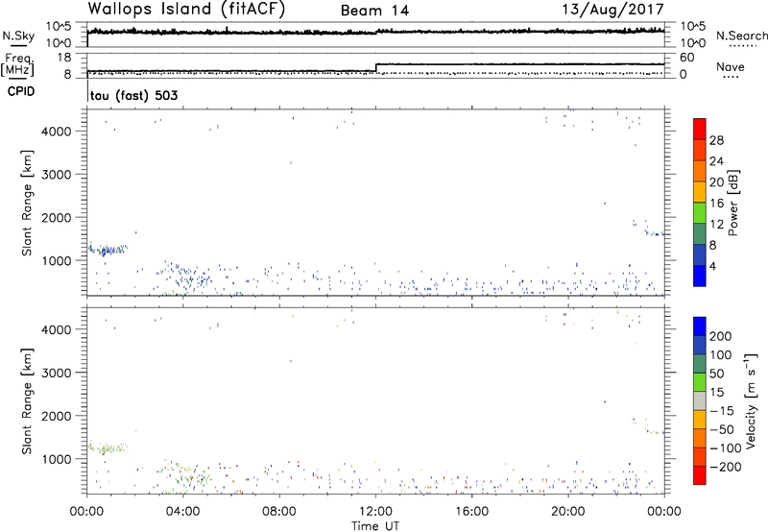Click the blue top segment of Velocity colorbar
768x532 pixels.
700,326
